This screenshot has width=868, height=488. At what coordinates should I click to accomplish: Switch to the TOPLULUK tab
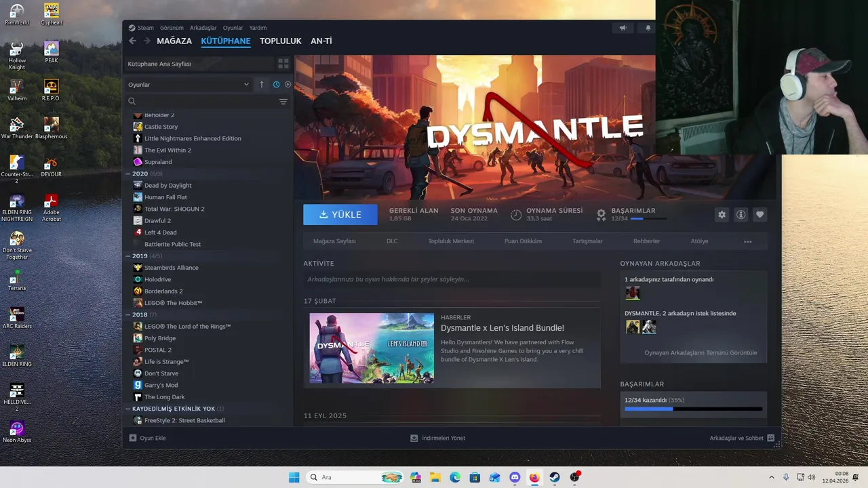tap(281, 41)
